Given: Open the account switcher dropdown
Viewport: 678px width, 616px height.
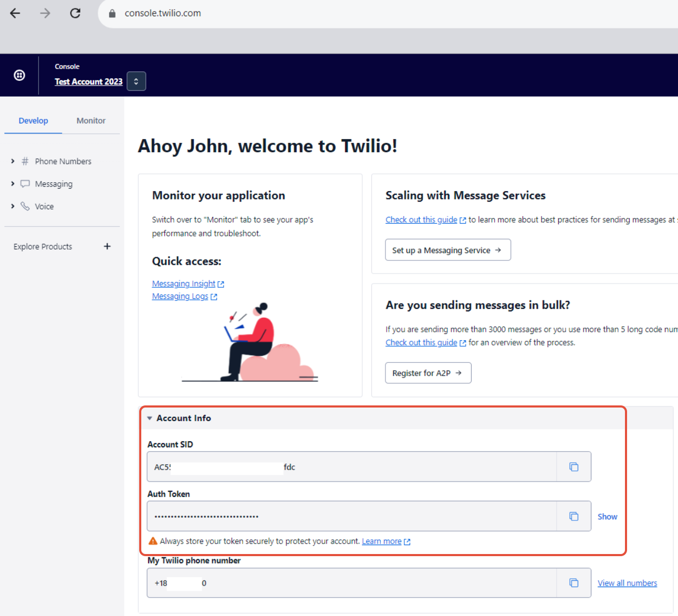Looking at the screenshot, I should (x=136, y=81).
